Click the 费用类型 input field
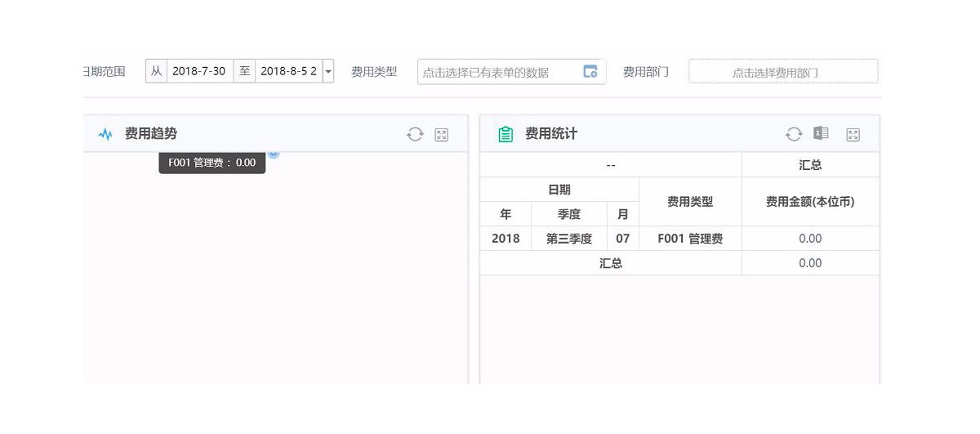 [512, 71]
